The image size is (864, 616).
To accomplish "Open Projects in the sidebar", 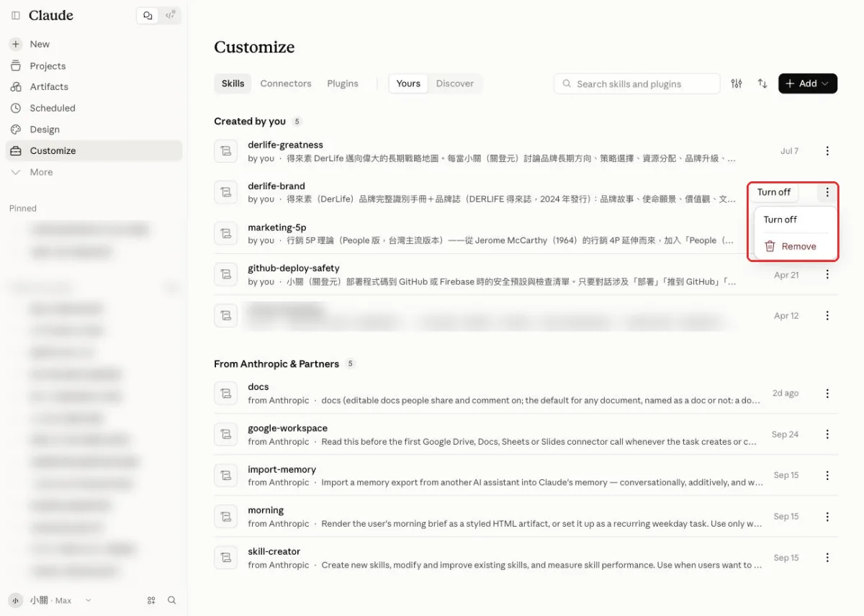I will tap(94, 65).
